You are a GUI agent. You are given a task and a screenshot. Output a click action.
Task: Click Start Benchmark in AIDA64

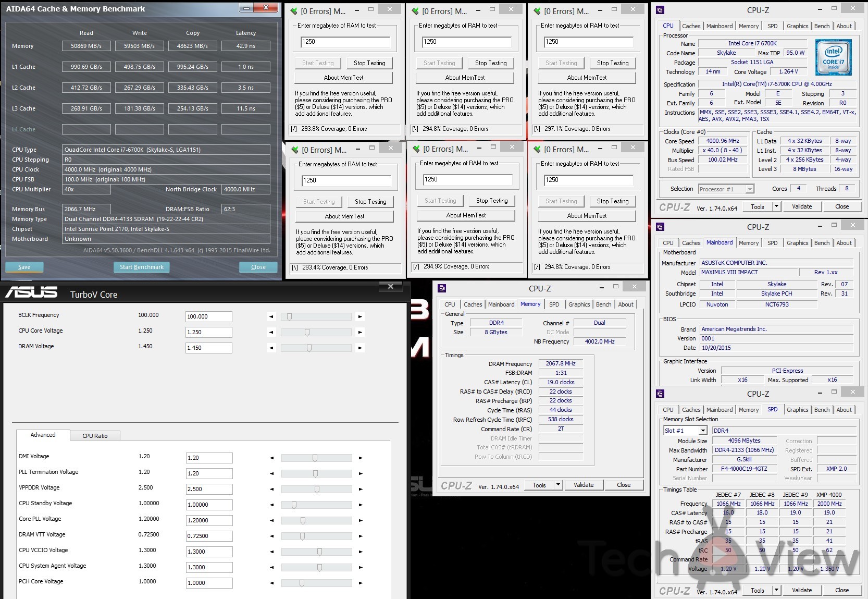[142, 267]
